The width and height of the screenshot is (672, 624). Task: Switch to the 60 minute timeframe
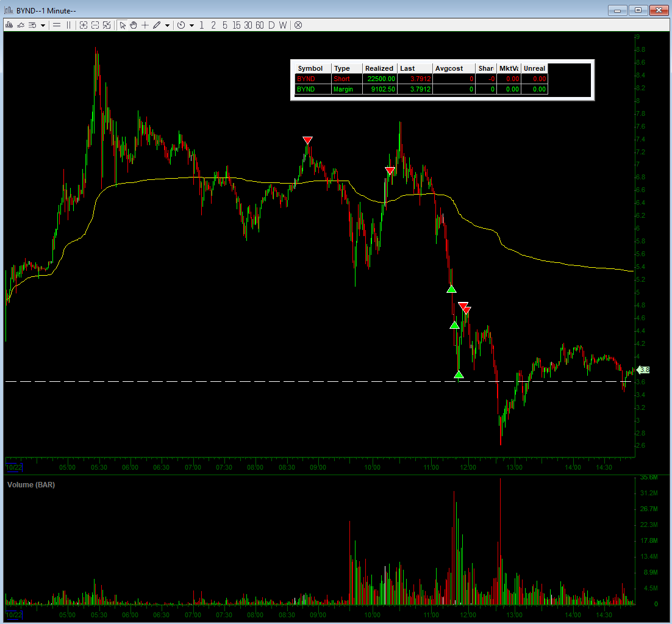point(260,25)
